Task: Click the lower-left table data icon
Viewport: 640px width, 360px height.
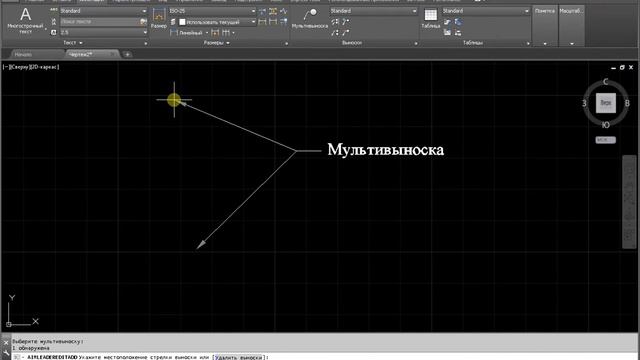Action: (447, 33)
